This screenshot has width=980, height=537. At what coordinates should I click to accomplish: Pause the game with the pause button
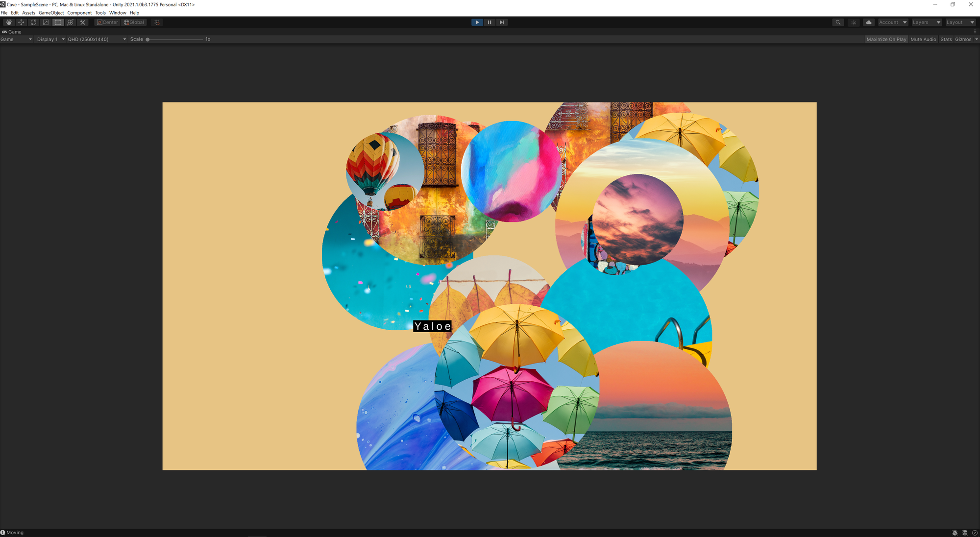(490, 23)
